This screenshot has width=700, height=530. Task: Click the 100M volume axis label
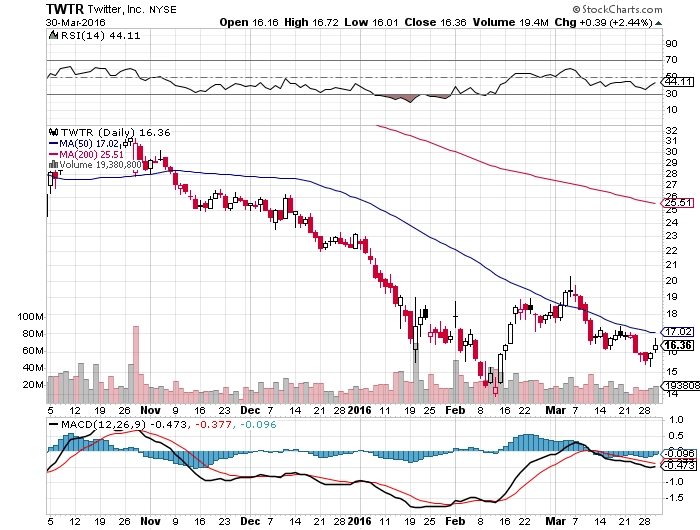(x=30, y=317)
